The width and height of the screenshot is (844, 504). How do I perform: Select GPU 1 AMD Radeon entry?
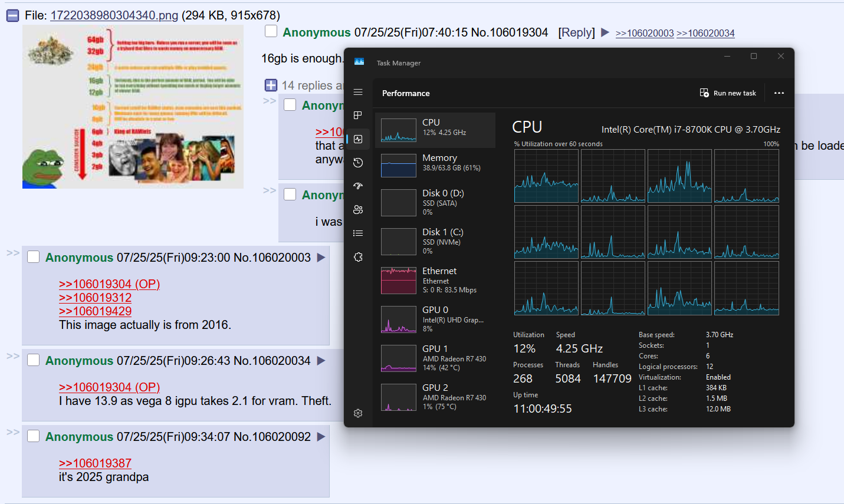coord(435,358)
